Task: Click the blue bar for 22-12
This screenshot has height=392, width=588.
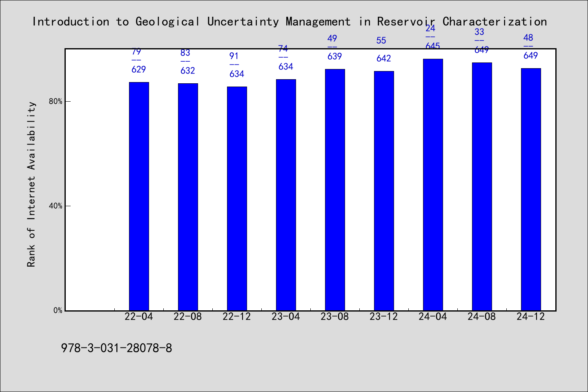Action: point(237,198)
